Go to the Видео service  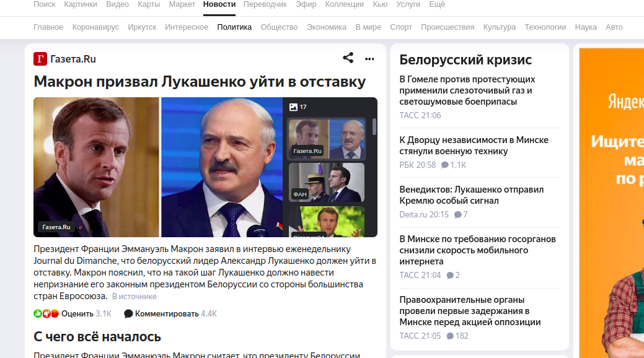click(118, 4)
